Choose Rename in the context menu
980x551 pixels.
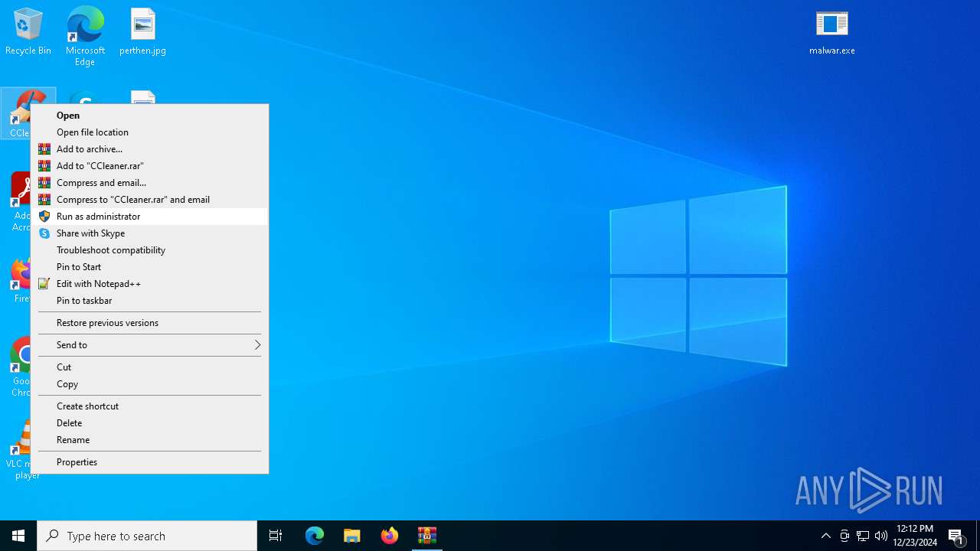tap(149, 440)
